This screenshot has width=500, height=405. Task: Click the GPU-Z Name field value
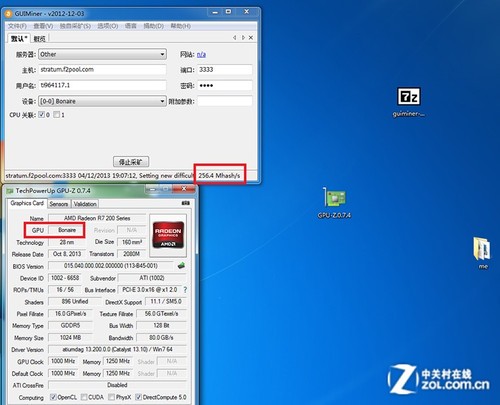coord(97,218)
